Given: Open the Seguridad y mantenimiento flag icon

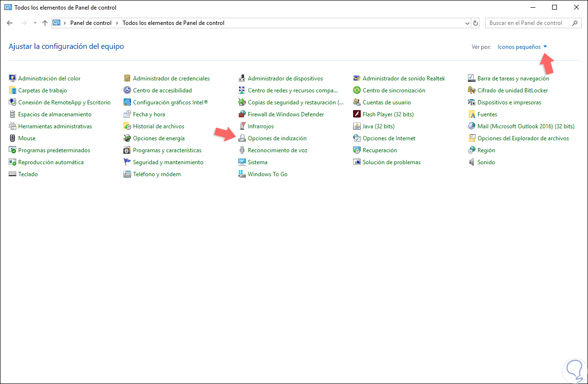Looking at the screenshot, I should tap(127, 162).
